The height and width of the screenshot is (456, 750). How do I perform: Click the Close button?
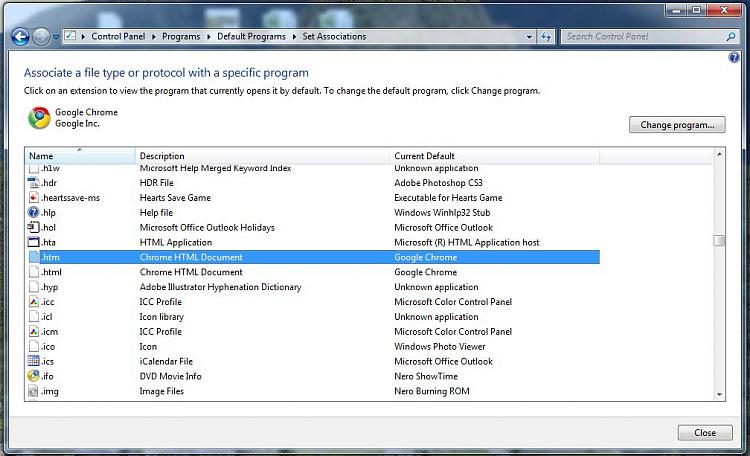(x=705, y=433)
